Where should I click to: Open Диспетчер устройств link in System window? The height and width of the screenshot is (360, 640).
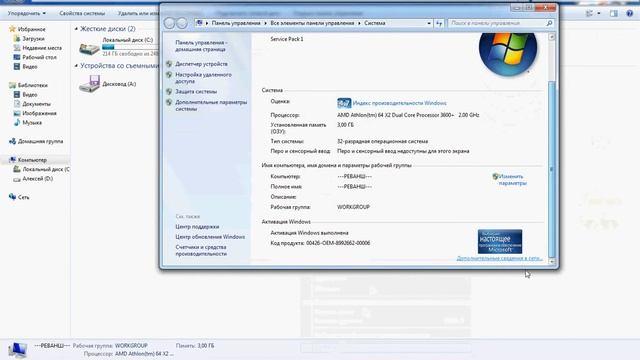(201, 64)
